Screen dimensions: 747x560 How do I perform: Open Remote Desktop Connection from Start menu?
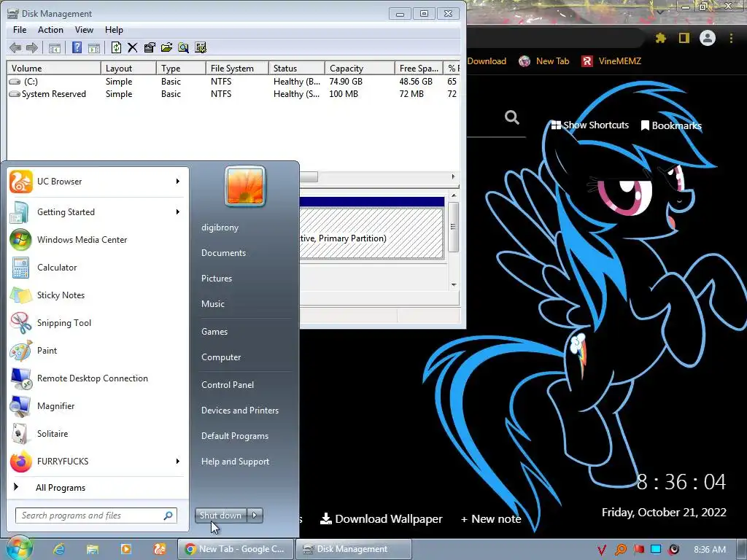(97, 378)
